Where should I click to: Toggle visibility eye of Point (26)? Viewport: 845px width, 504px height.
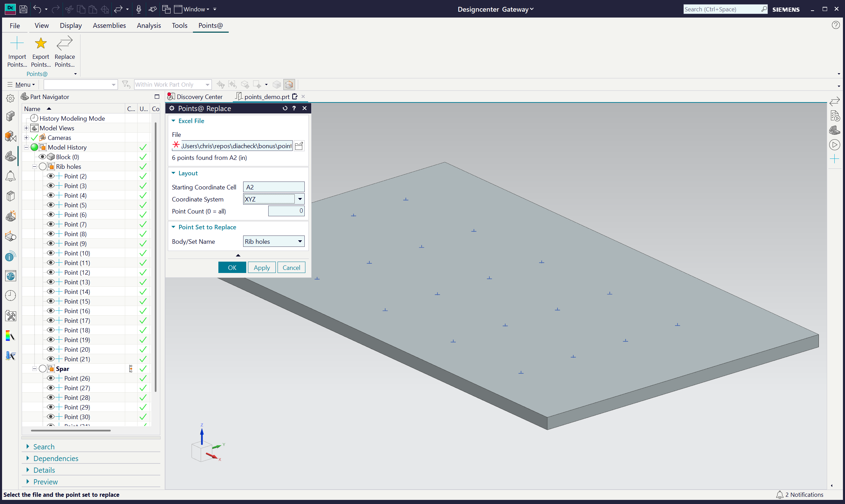51,378
